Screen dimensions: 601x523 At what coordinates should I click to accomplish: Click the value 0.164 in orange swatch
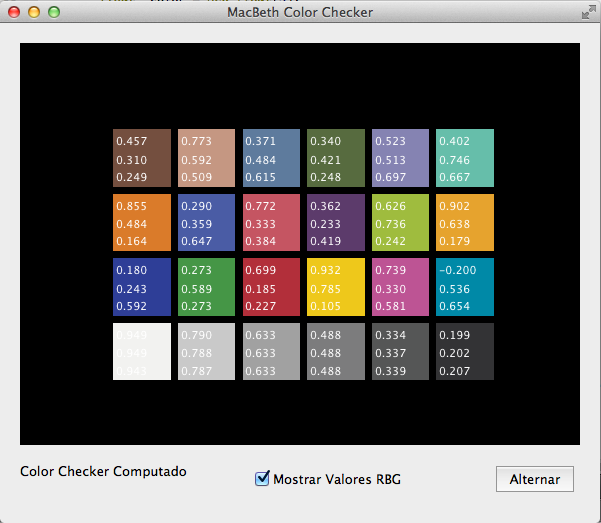tap(131, 241)
